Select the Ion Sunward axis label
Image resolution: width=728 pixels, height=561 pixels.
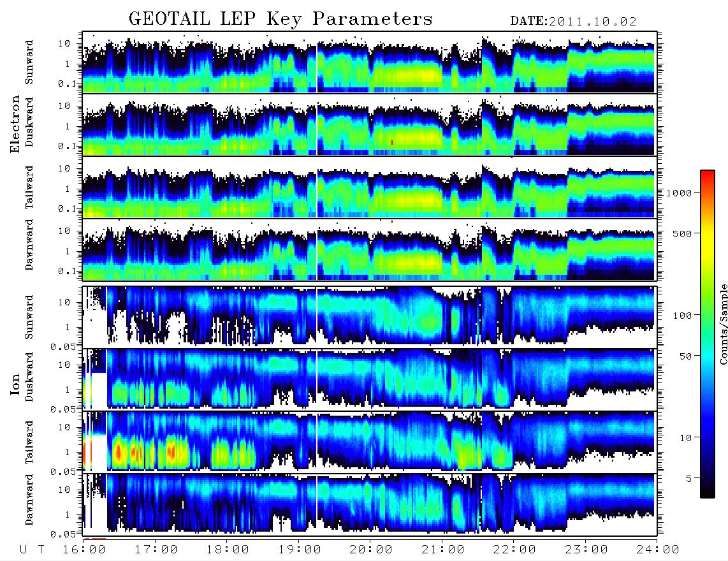pos(29,317)
